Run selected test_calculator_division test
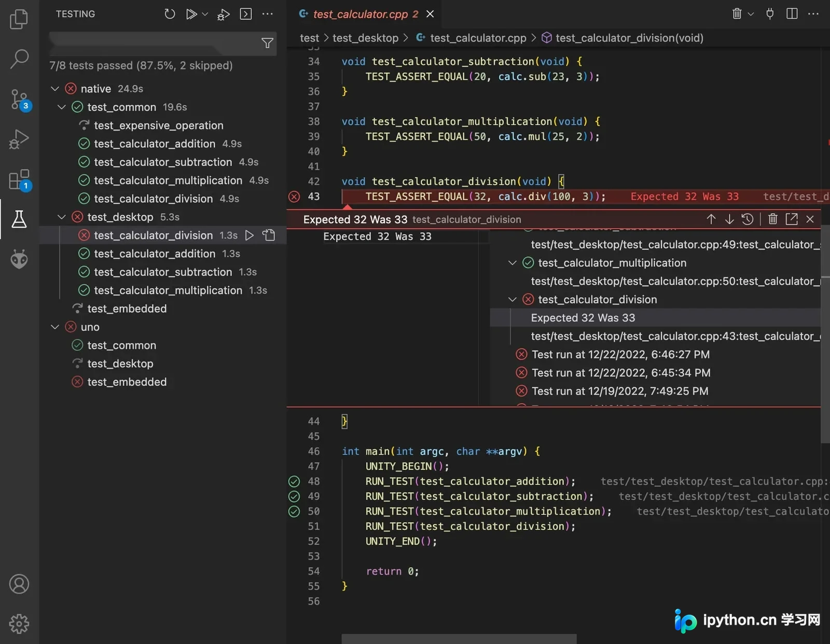This screenshot has width=830, height=644. 250,235
